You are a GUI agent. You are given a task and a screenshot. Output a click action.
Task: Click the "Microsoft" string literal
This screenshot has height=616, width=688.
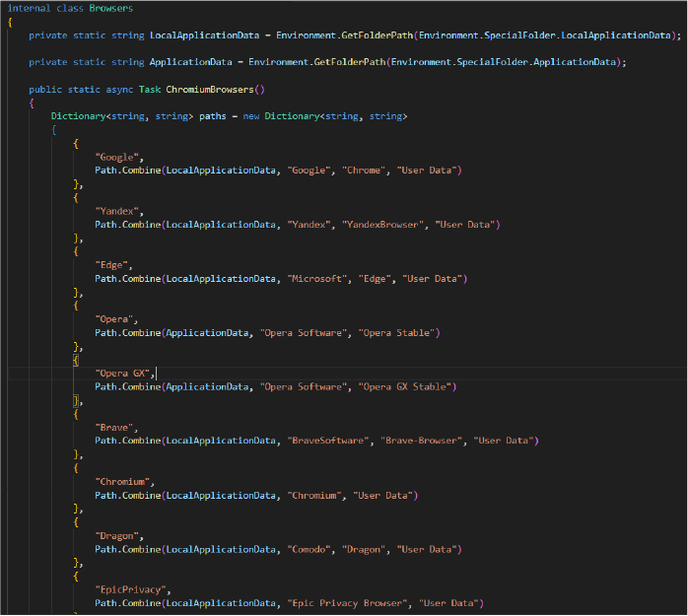click(x=317, y=279)
